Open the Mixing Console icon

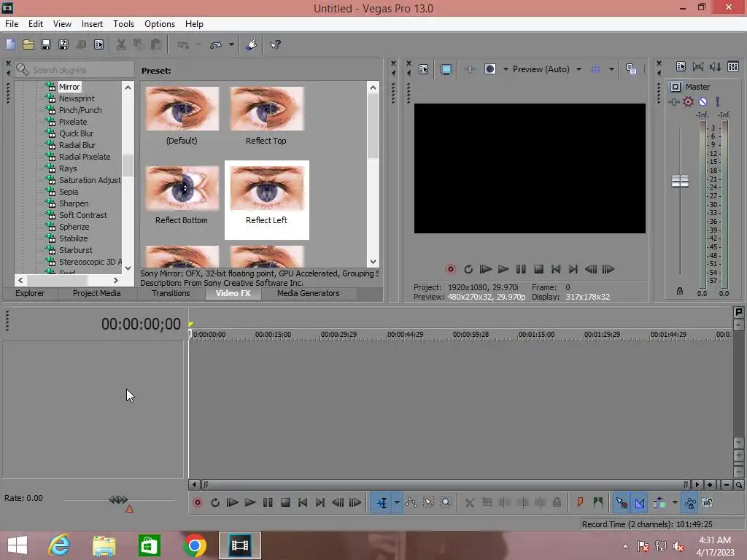(x=733, y=66)
